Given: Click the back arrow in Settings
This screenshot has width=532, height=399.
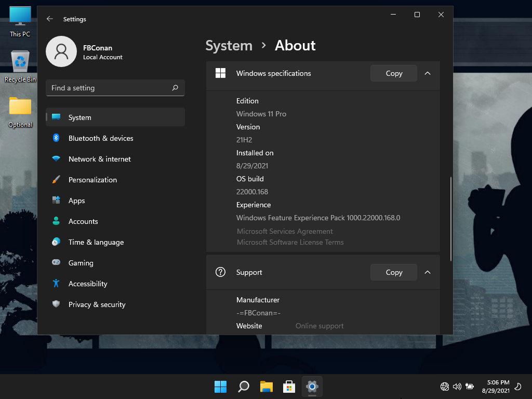Looking at the screenshot, I should [x=50, y=19].
